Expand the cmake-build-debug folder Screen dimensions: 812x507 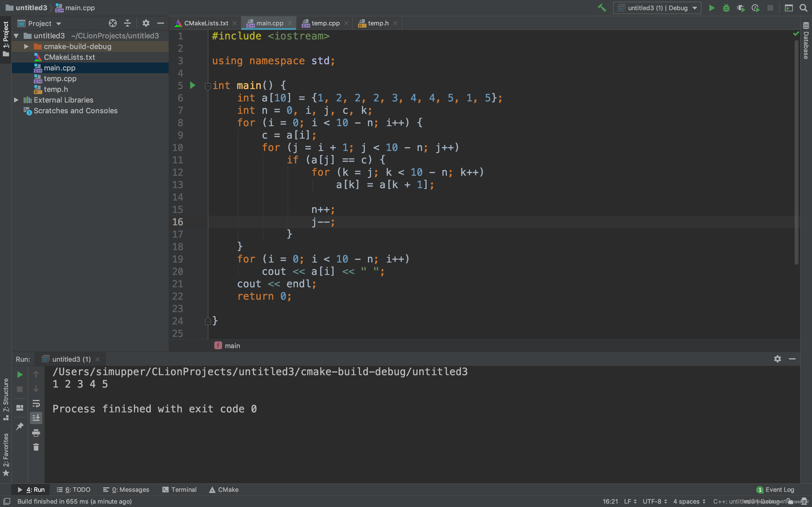point(26,46)
